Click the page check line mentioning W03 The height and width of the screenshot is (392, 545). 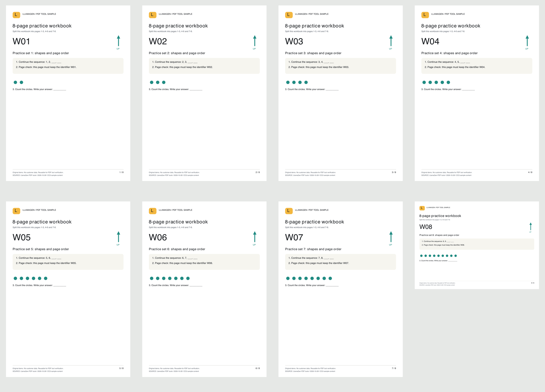[319, 67]
